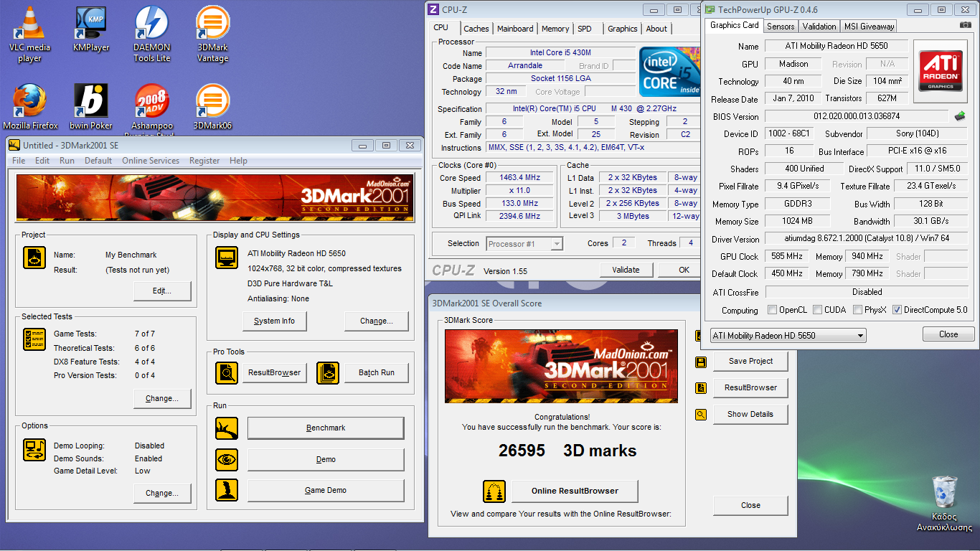Click the CPU-Z Name field Intel Core i5 430M

[560, 53]
